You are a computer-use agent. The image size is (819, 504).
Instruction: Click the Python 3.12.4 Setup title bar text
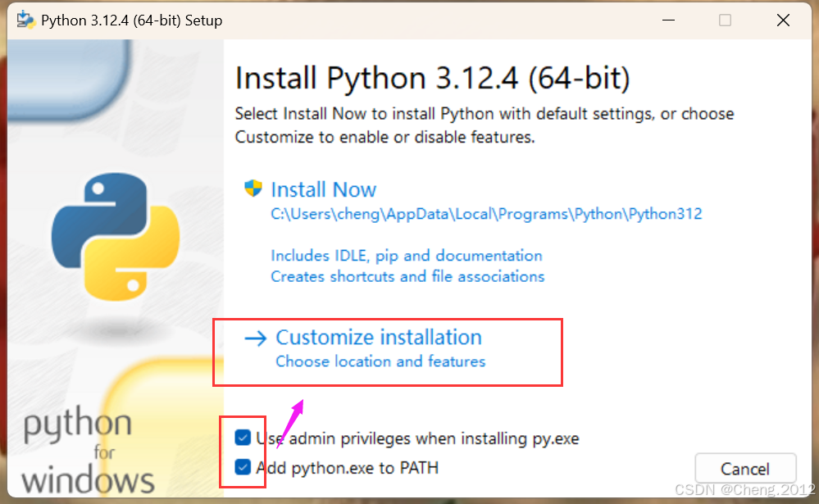(133, 20)
